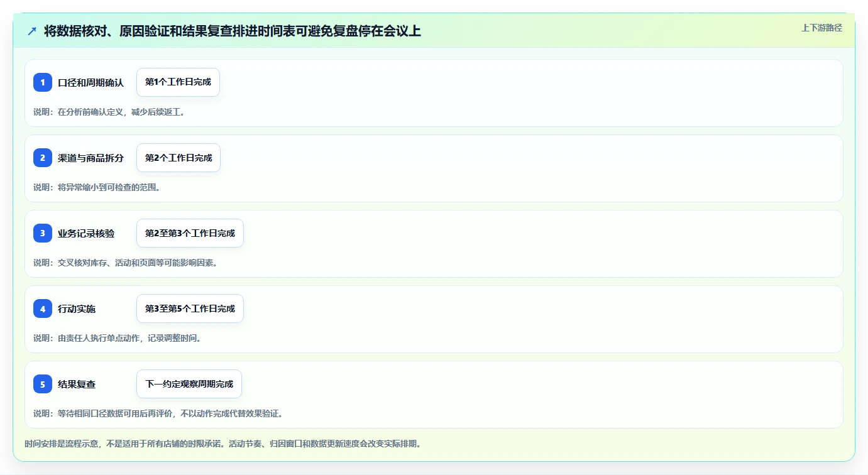The height and width of the screenshot is (475, 868).
Task: Click the 第1个工作日完成 pill
Action: click(178, 82)
